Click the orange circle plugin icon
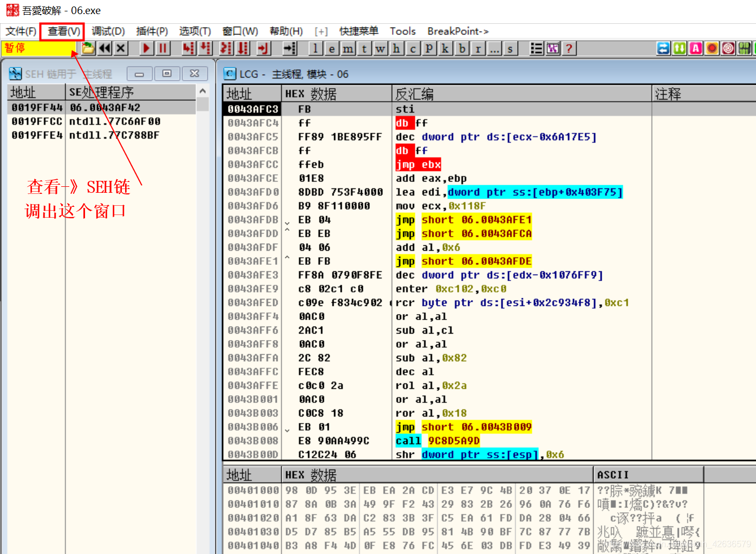756x554 pixels. click(712, 49)
